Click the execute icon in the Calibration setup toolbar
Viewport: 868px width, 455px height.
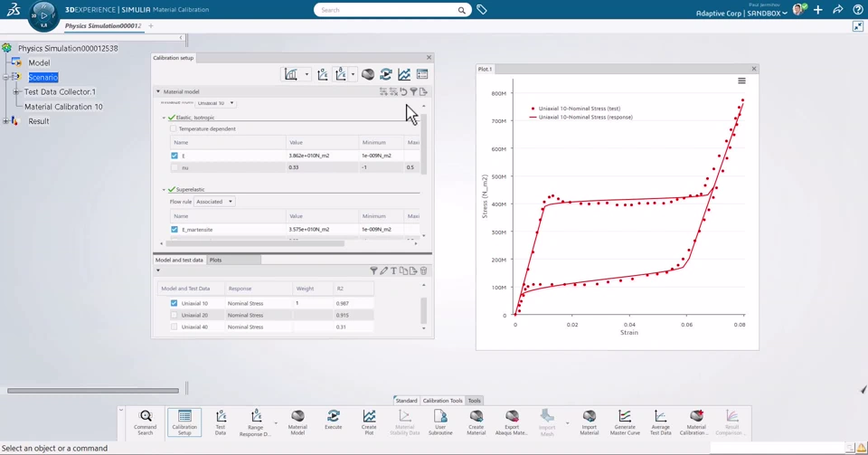point(386,74)
